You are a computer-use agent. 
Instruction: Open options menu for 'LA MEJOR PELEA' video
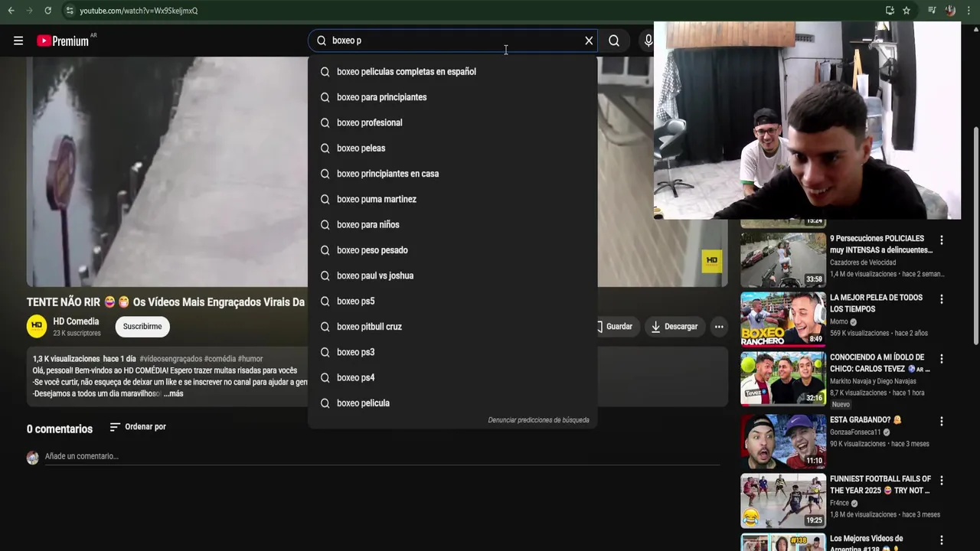tap(942, 299)
